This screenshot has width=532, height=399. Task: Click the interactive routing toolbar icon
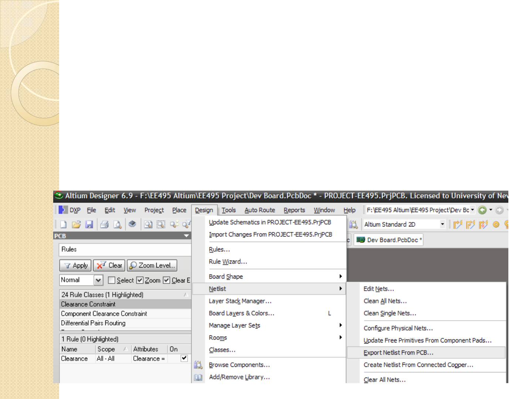(458, 224)
